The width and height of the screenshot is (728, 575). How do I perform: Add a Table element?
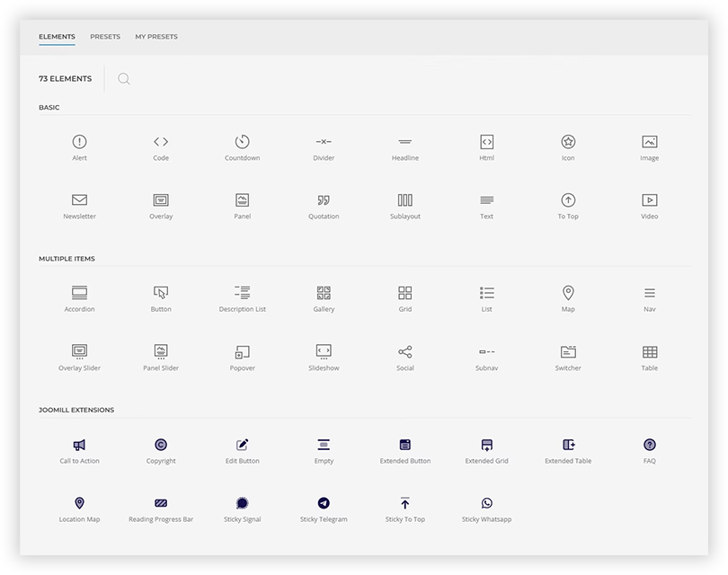[x=650, y=358]
